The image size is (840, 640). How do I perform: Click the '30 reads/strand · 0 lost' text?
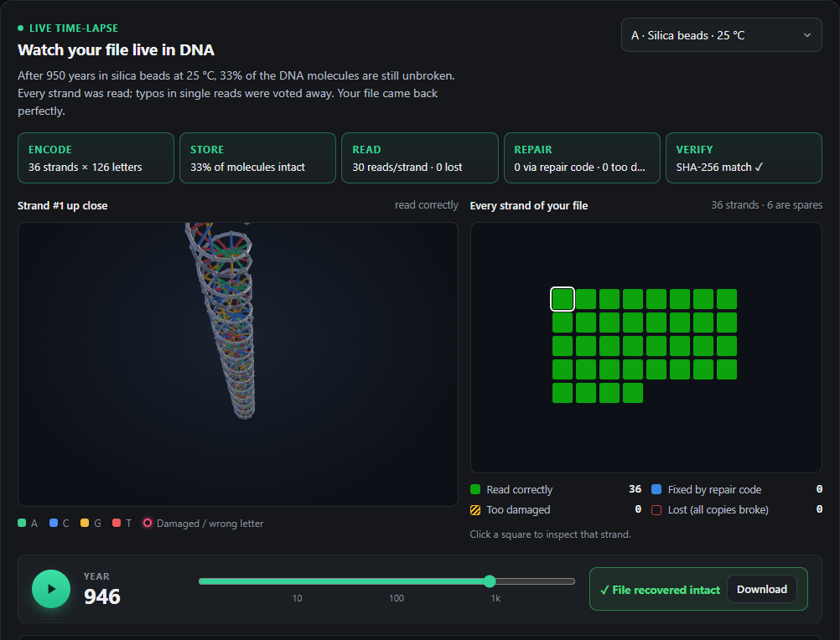[407, 167]
